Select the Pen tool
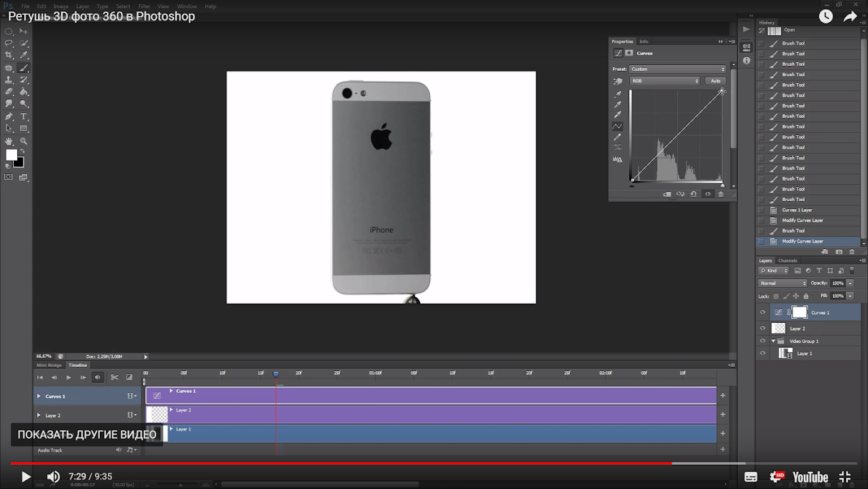 click(9, 117)
